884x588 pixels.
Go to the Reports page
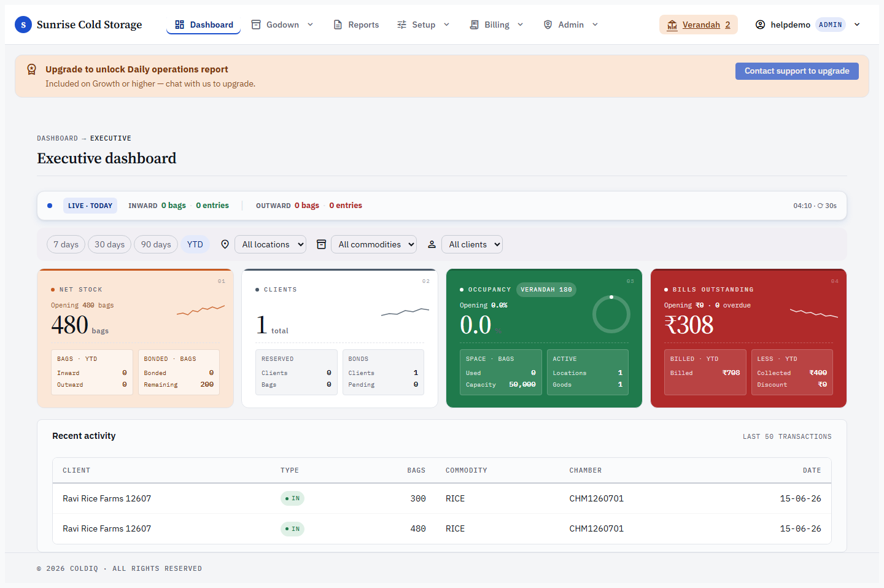pos(356,25)
